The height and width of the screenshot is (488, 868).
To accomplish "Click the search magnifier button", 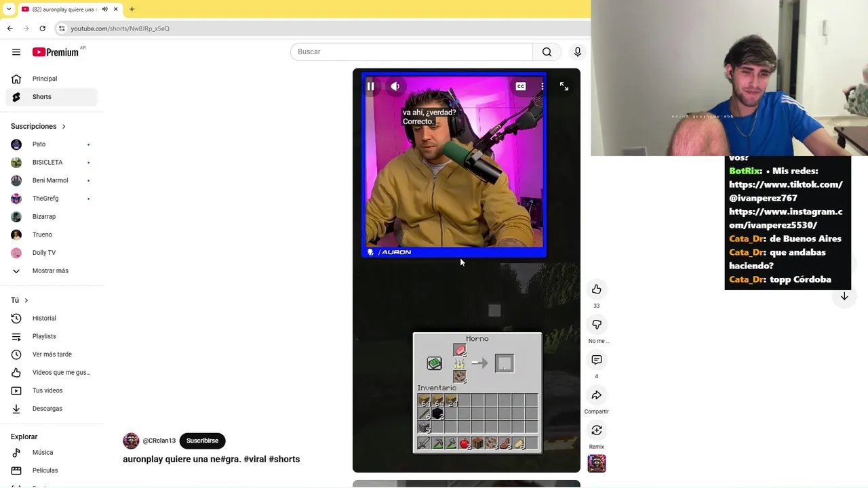I will point(547,52).
